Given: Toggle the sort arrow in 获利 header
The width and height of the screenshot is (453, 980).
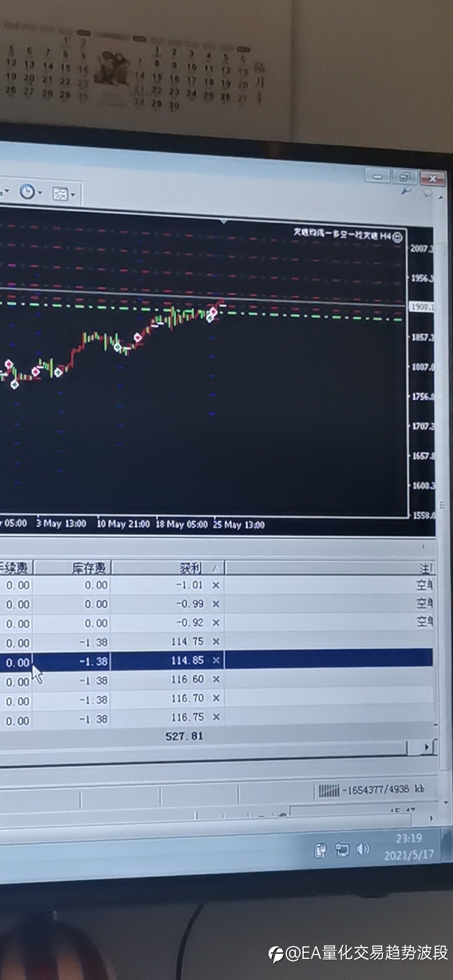Looking at the screenshot, I should click(216, 568).
